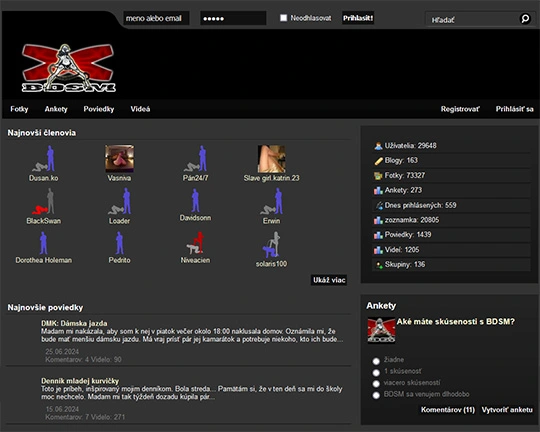Open Dorothea Holeman avatar icon
Viewport: 540px width, 432px height.
click(x=43, y=243)
